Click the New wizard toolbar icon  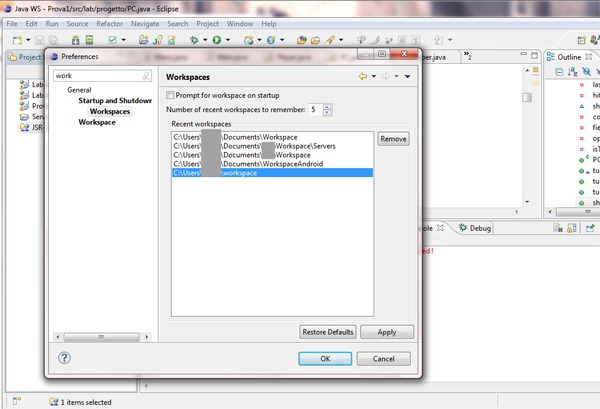point(17,40)
